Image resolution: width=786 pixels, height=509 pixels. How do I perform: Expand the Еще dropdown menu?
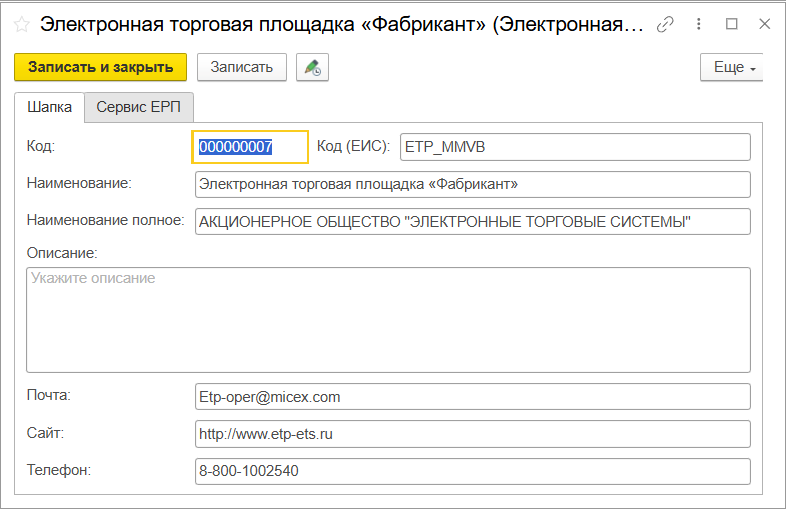[731, 67]
